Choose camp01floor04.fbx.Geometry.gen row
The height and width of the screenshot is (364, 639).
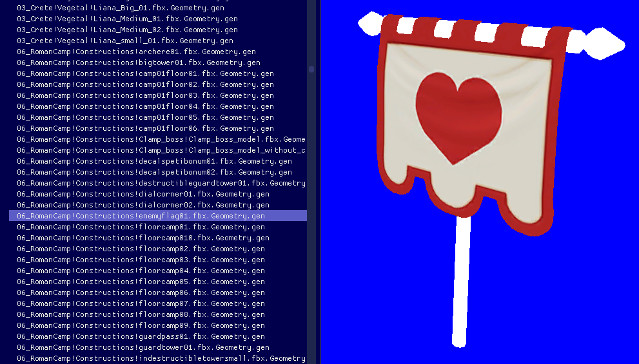(x=158, y=107)
